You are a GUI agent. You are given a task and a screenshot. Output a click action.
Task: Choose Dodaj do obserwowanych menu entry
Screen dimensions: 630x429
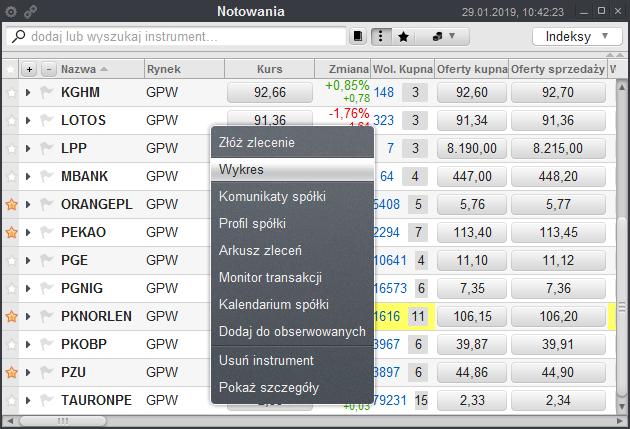click(292, 332)
